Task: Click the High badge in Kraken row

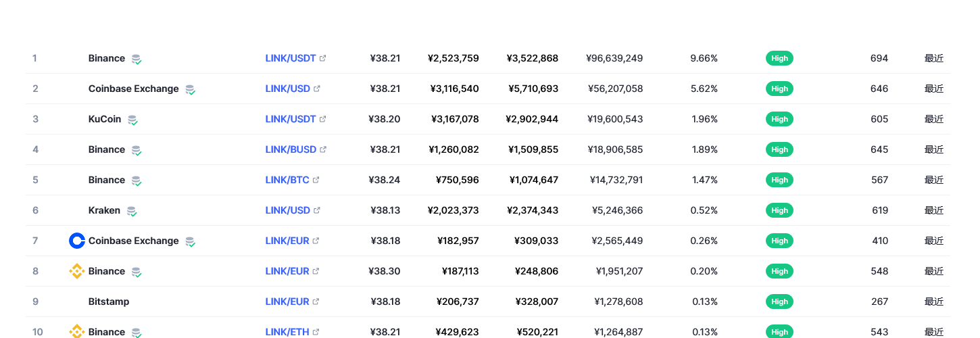Action: coord(779,210)
